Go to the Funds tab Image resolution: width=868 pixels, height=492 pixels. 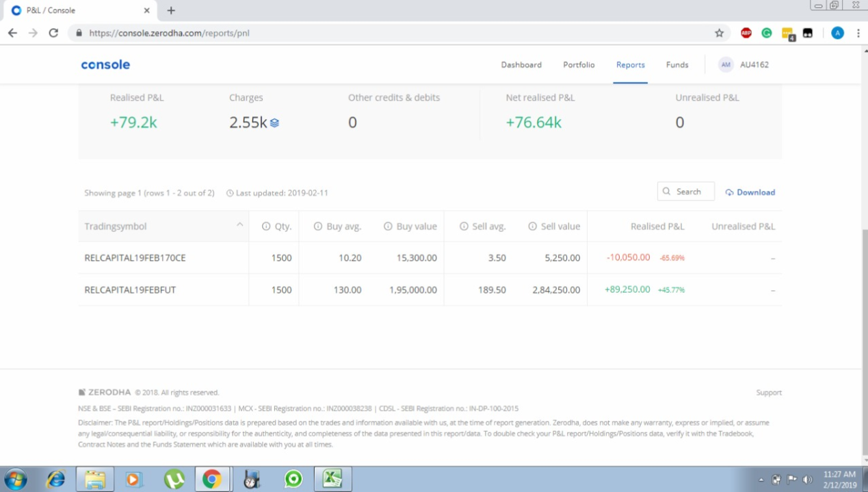pos(677,64)
